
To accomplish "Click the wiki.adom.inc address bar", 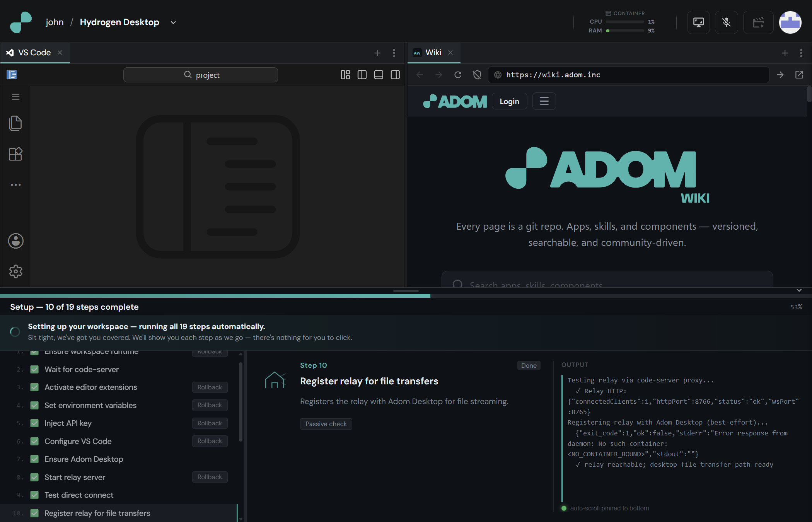I will click(628, 75).
